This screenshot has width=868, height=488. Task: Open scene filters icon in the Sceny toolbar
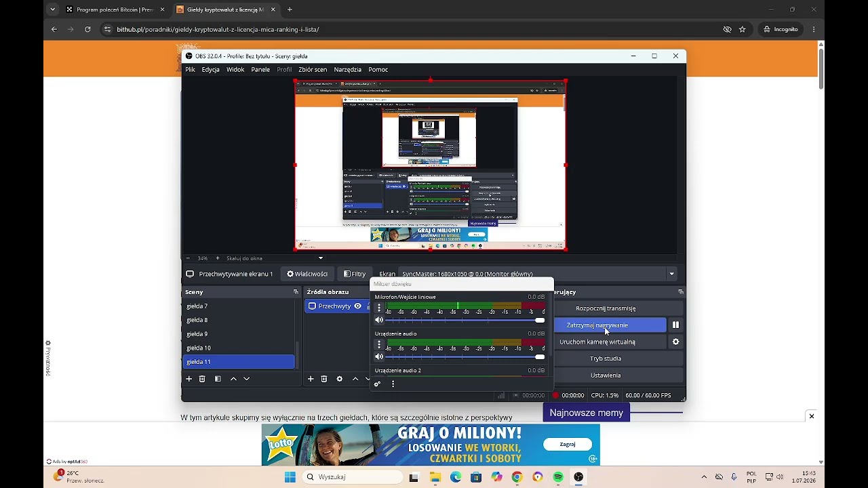point(218,379)
